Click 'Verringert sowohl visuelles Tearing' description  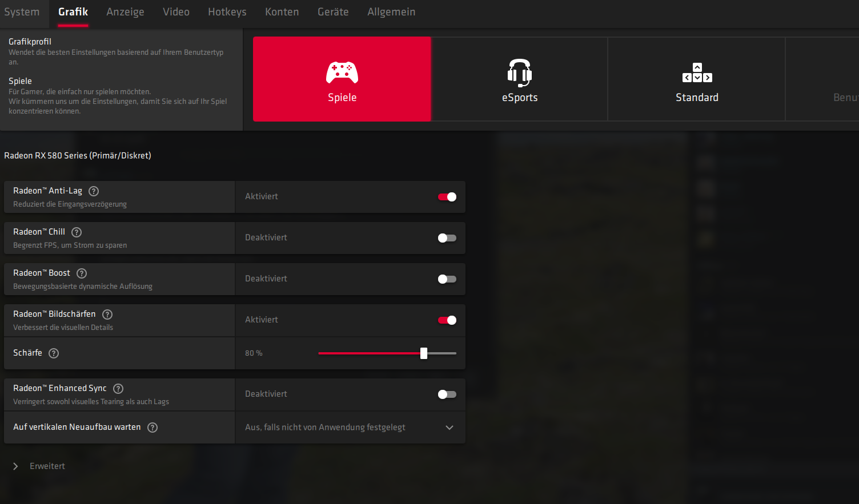click(x=91, y=402)
